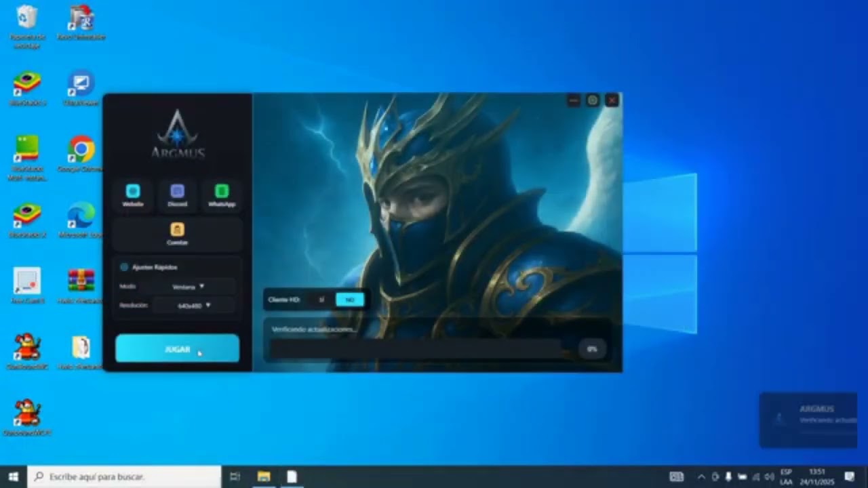Click the 'Modo' label in quick settings
Screen dimensions: 868x488
127,287
